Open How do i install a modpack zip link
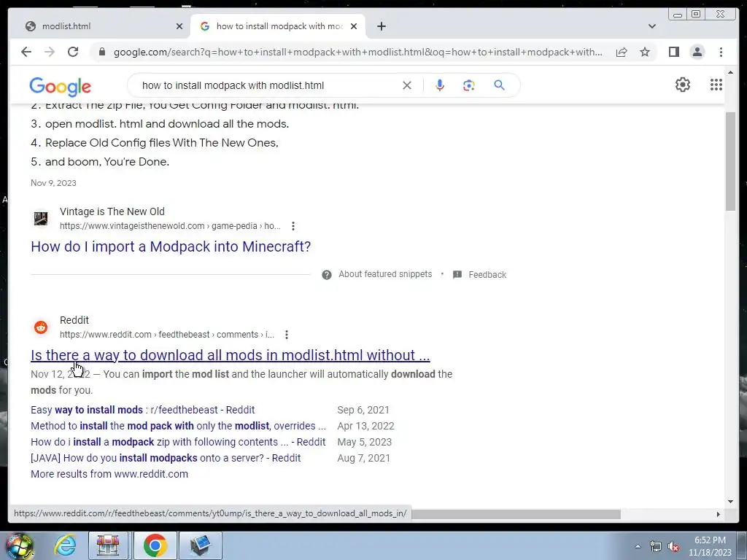The image size is (747, 560). tap(178, 443)
